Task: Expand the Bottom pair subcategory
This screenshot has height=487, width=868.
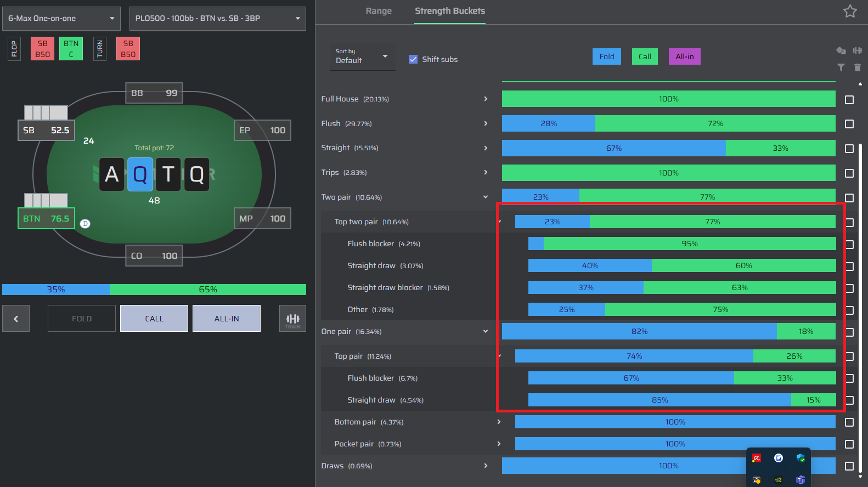Action: 499,422
